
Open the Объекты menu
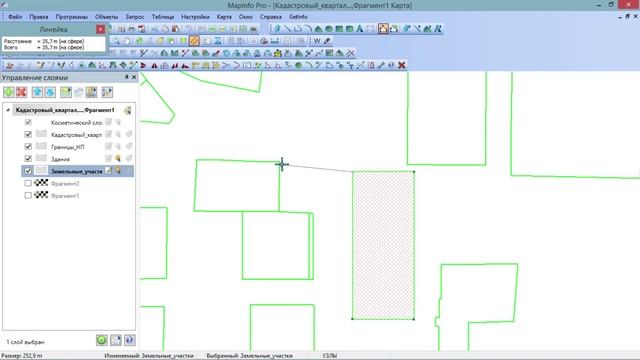tap(106, 17)
